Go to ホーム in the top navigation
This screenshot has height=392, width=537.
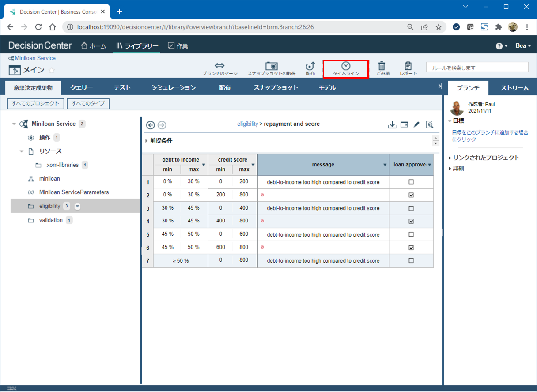[94, 46]
